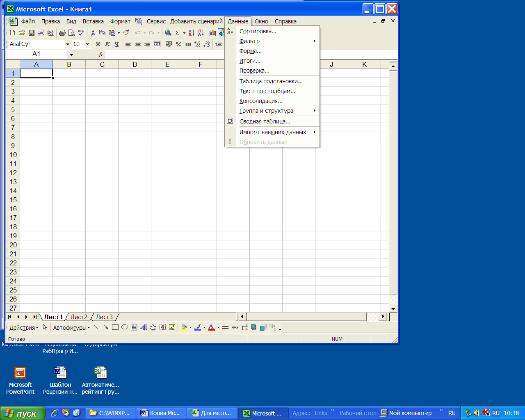Select the Oval drawing tool
Image resolution: width=525 pixels, height=420 pixels.
[x=125, y=327]
